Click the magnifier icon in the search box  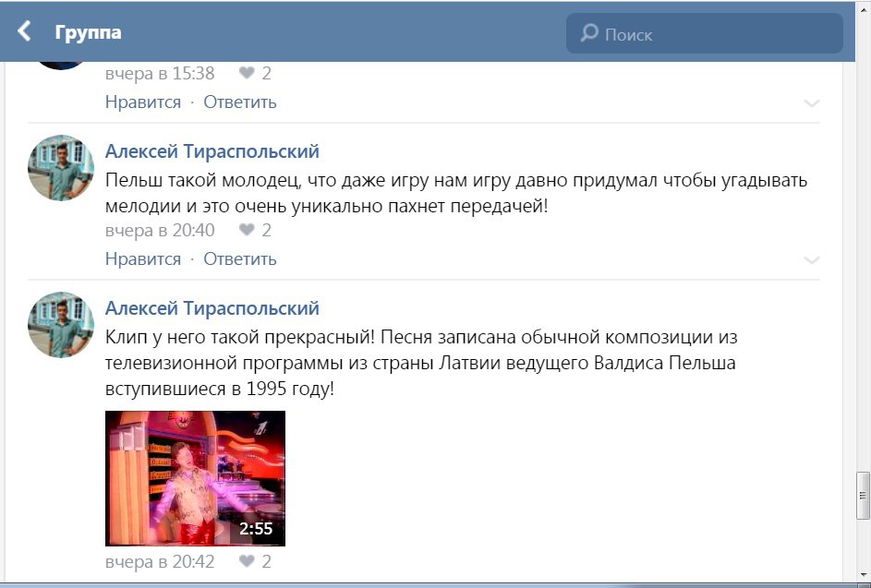click(588, 34)
